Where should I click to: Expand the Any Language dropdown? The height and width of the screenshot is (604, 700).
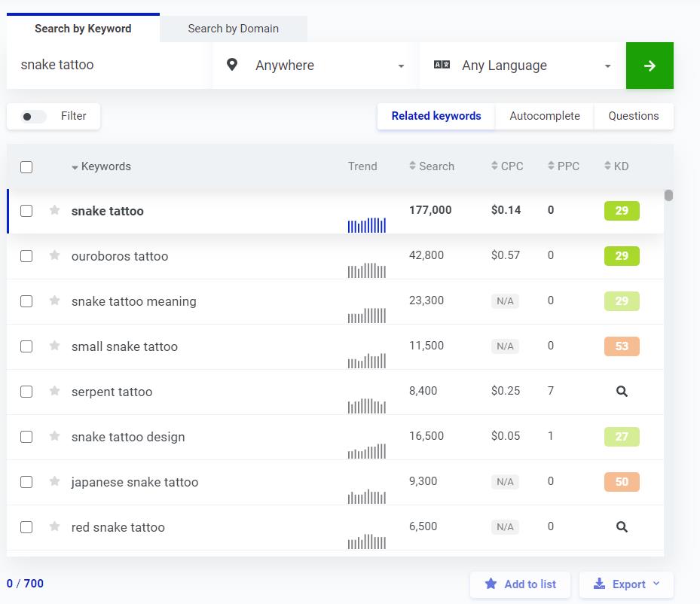pyautogui.click(x=522, y=66)
